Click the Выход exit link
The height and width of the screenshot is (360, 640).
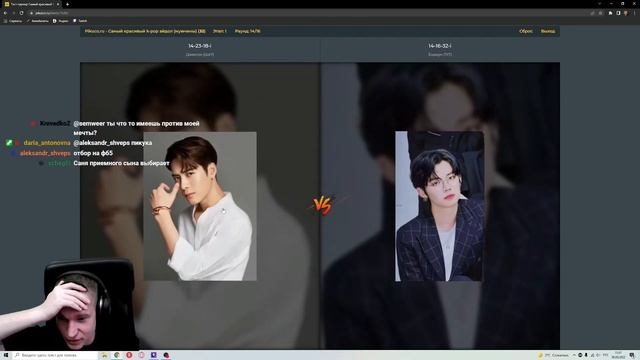[548, 31]
